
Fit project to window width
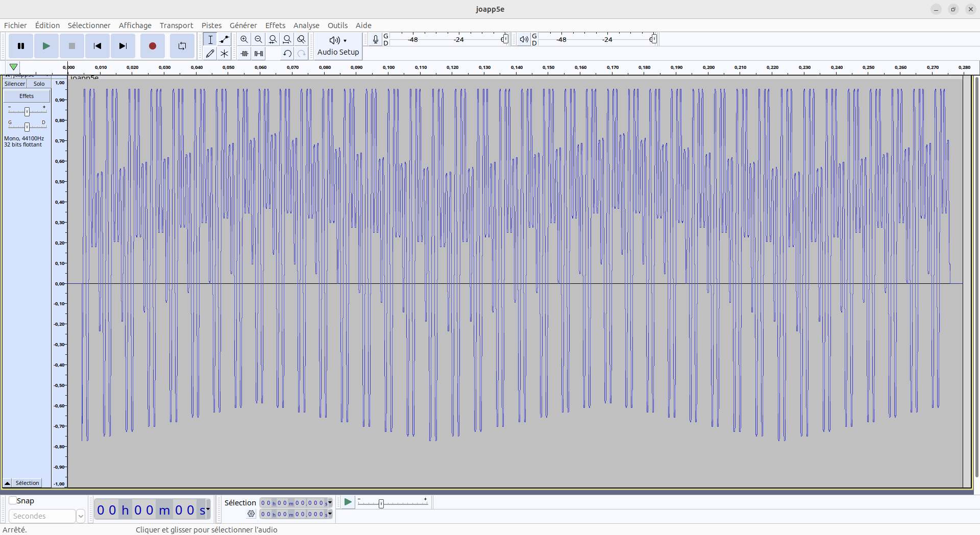click(287, 39)
